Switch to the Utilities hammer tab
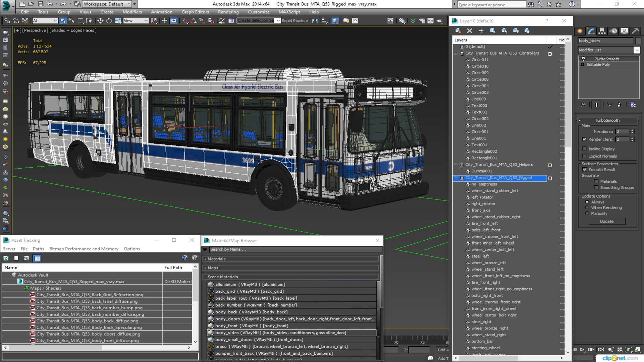Viewport: 644px width, 362px height. click(x=635, y=31)
